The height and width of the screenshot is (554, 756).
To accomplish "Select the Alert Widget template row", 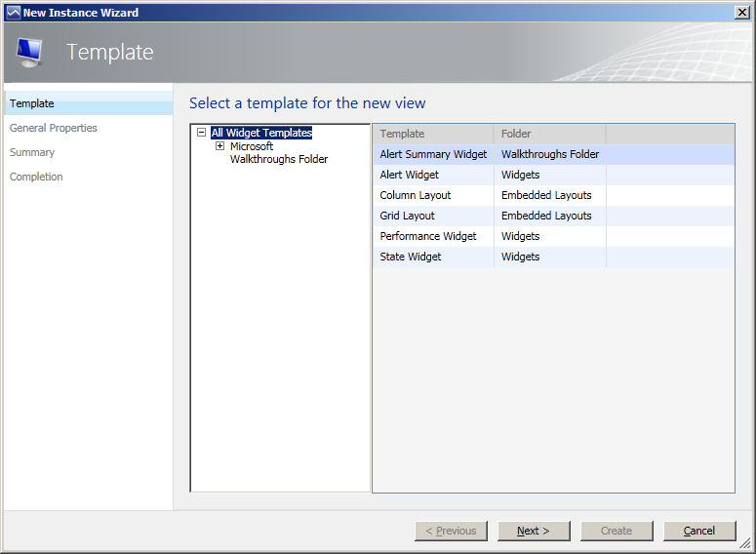I will tap(553, 175).
